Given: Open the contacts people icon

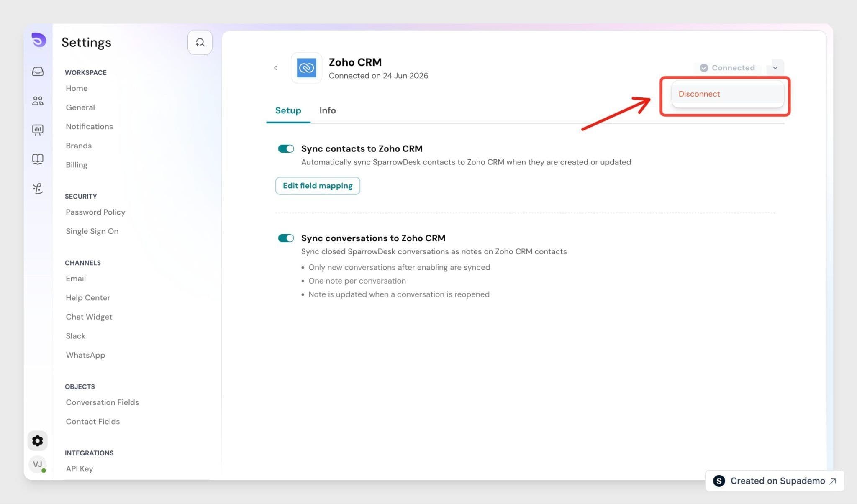Looking at the screenshot, I should point(38,100).
